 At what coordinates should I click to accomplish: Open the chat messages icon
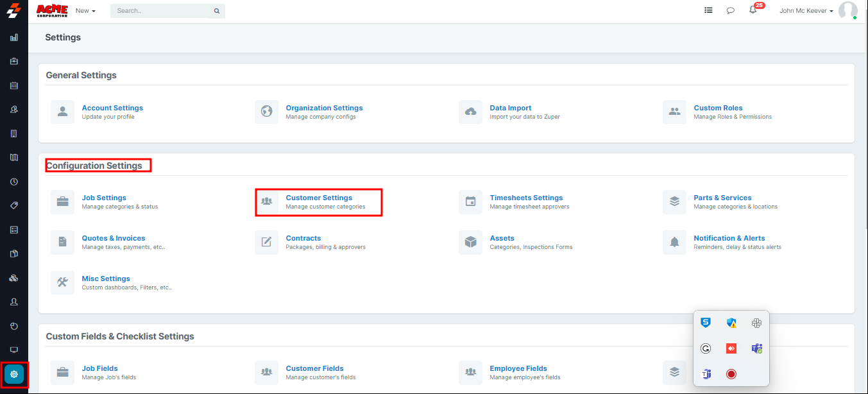730,10
